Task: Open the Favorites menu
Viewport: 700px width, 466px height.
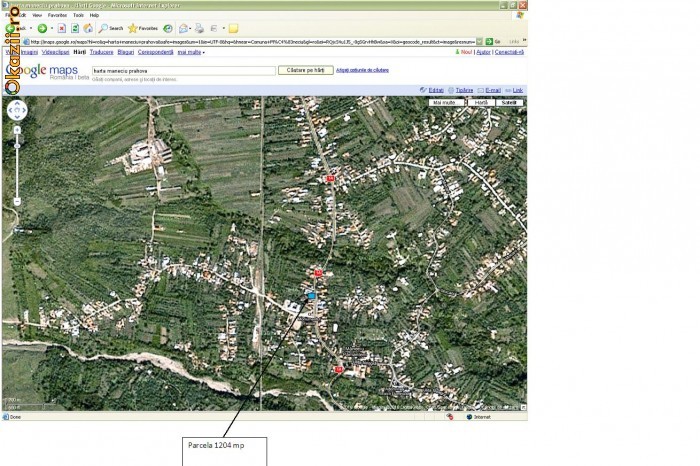Action: click(57, 15)
